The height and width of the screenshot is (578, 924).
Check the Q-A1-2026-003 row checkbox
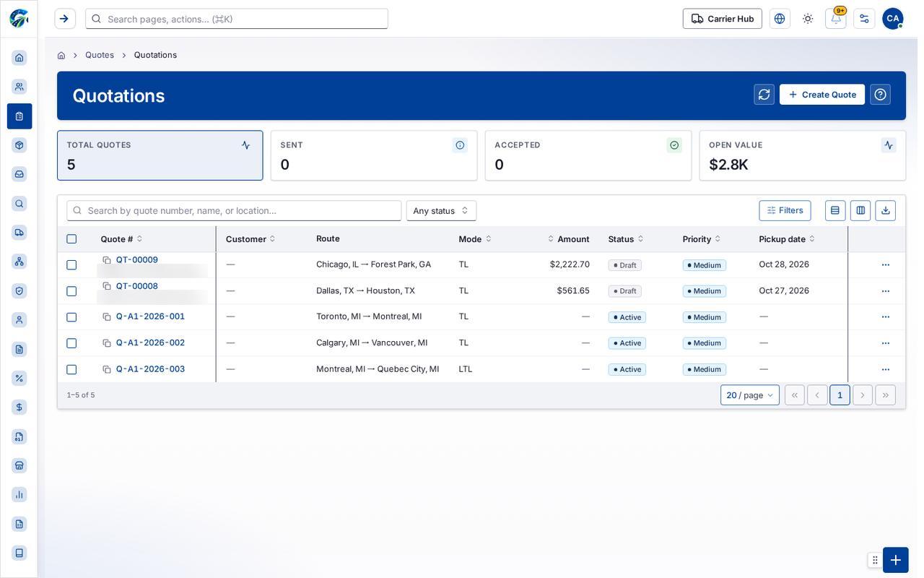[71, 369]
